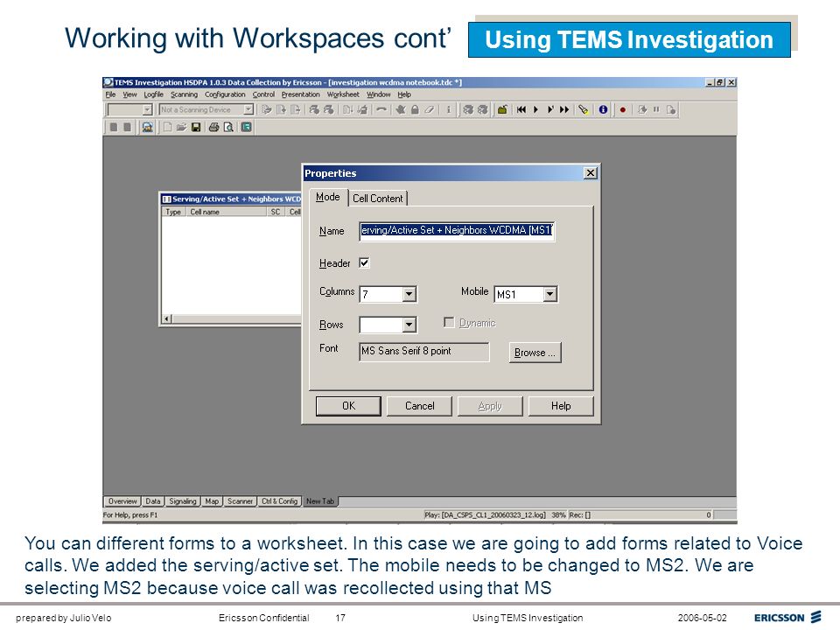The width and height of the screenshot is (840, 630).
Task: Click the flashlight find icon
Action: [584, 110]
